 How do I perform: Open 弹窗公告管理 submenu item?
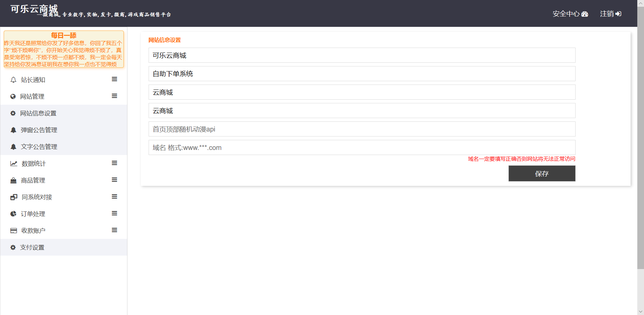[39, 130]
